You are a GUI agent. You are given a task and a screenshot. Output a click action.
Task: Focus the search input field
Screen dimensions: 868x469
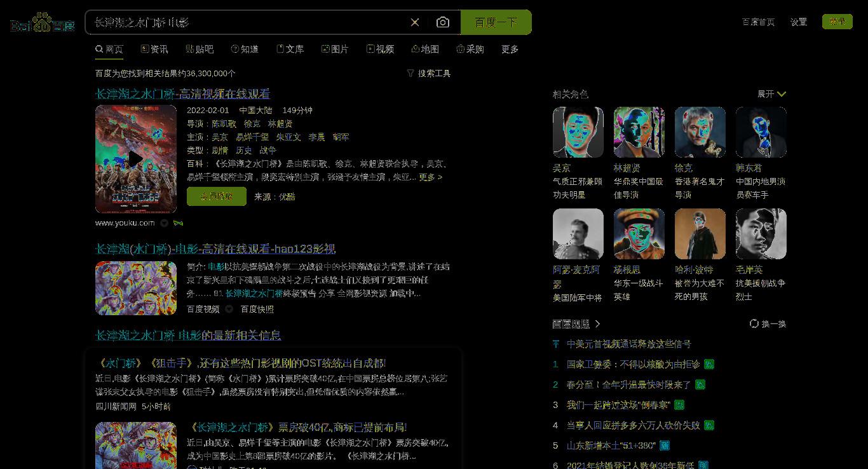coord(248,22)
